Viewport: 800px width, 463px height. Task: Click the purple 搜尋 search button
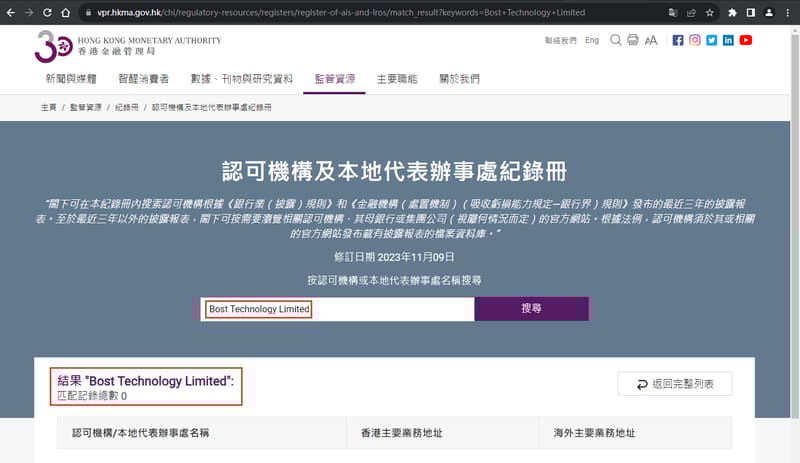click(x=532, y=309)
